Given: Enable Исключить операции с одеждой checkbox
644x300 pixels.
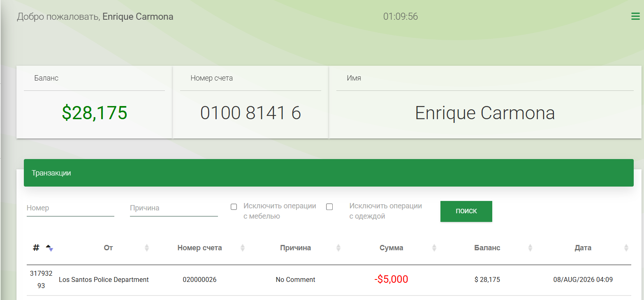Looking at the screenshot, I should click(x=329, y=207).
